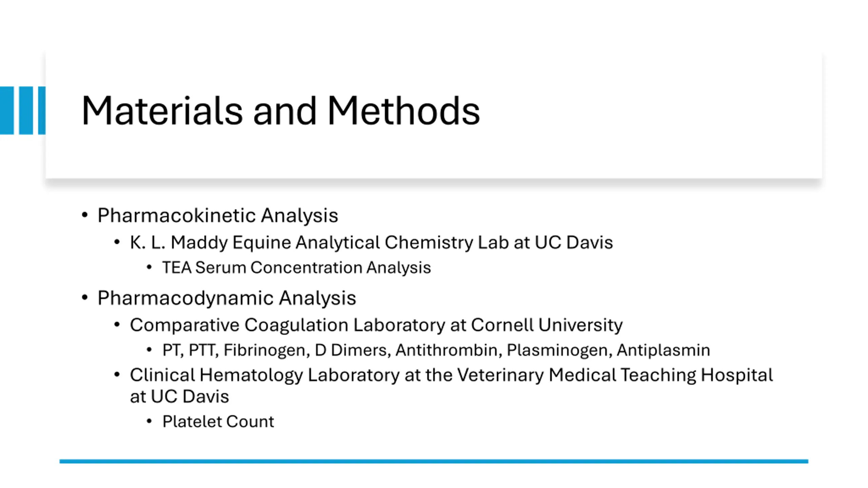Click the middle blue vertical bar
This screenshot has width=868, height=488.
point(26,110)
